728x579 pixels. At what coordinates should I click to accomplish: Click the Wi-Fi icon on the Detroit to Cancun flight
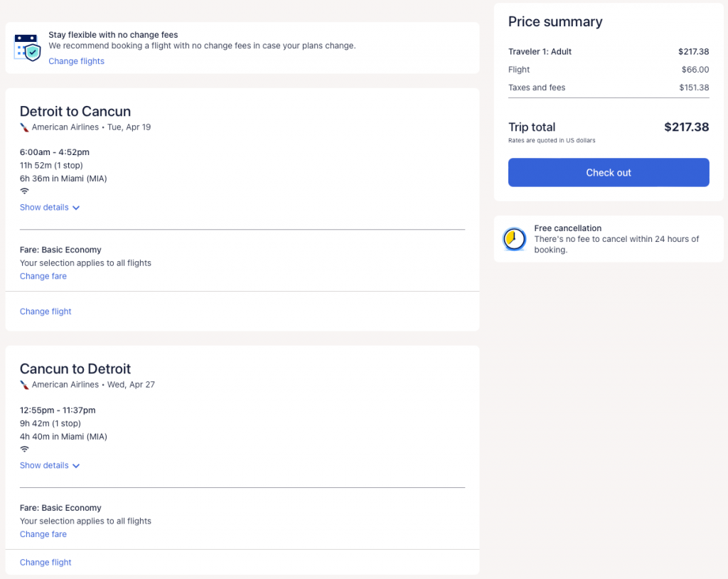pos(24,191)
